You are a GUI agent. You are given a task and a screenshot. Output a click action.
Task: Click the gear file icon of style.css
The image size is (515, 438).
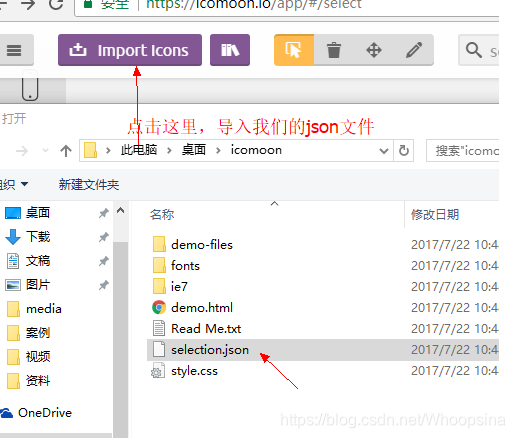(x=158, y=371)
